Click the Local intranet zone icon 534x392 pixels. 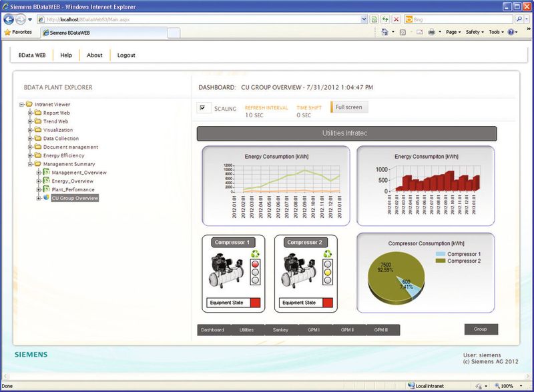(x=411, y=386)
